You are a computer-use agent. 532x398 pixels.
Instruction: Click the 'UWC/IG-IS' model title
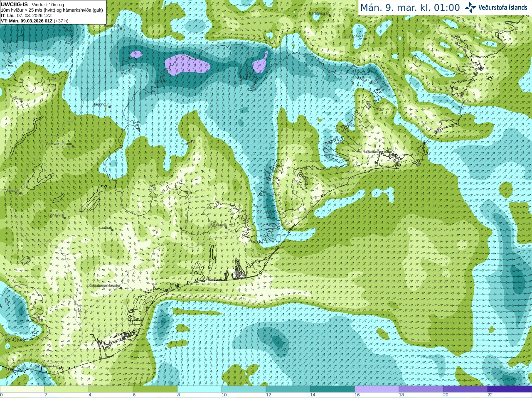point(15,5)
